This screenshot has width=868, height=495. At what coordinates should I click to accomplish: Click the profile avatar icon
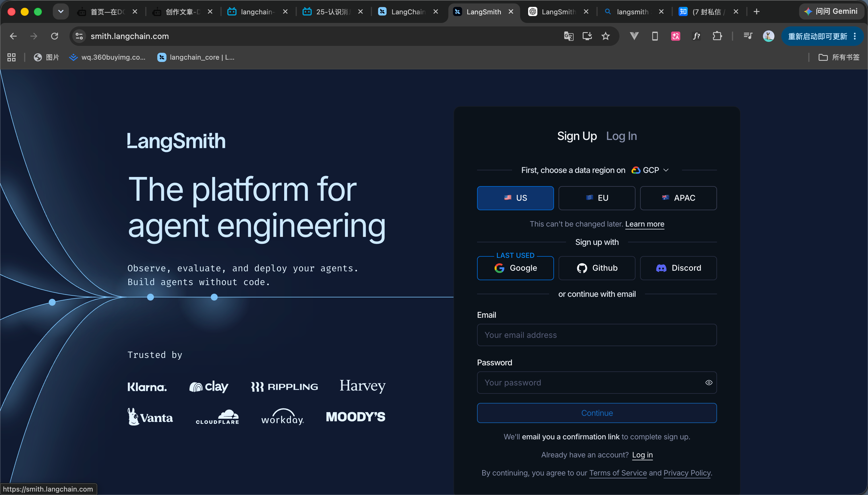[768, 36]
